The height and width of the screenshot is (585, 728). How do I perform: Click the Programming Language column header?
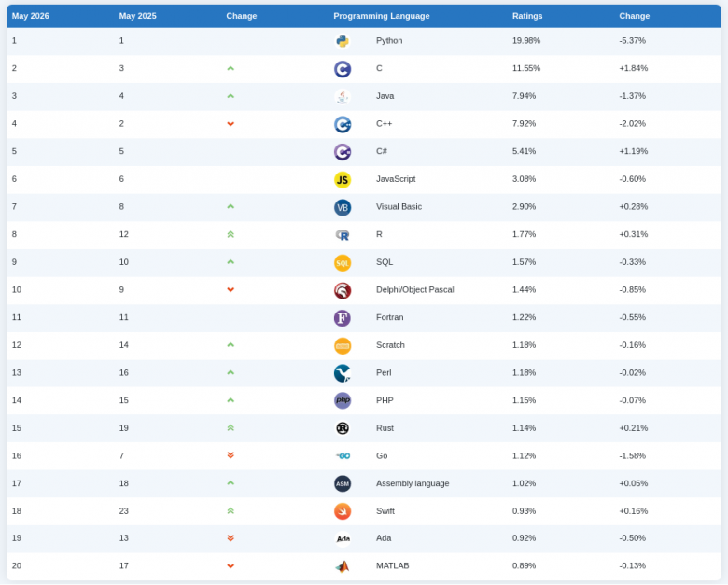coord(381,16)
